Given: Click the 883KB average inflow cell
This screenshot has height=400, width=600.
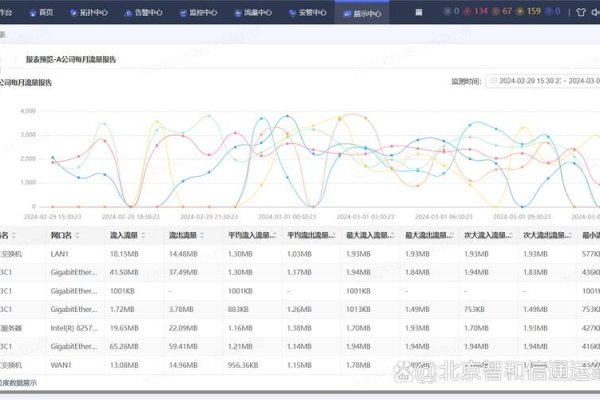Looking at the screenshot, I should (238, 309).
